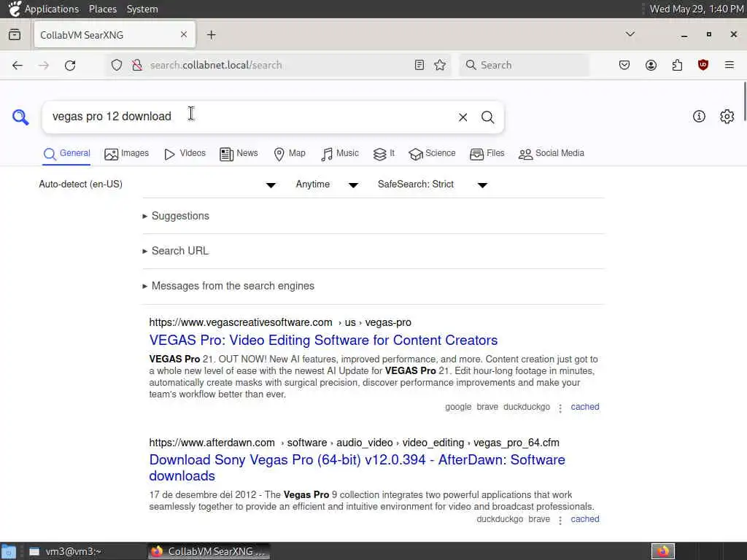747x560 pixels.
Task: Click the vegascreativesoftware.com result URL
Action: (280, 322)
